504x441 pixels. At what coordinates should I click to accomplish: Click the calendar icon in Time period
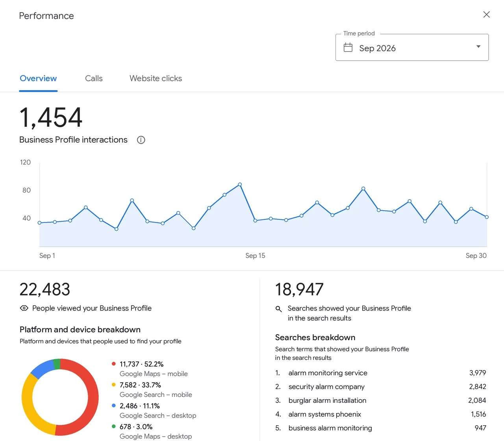[348, 48]
